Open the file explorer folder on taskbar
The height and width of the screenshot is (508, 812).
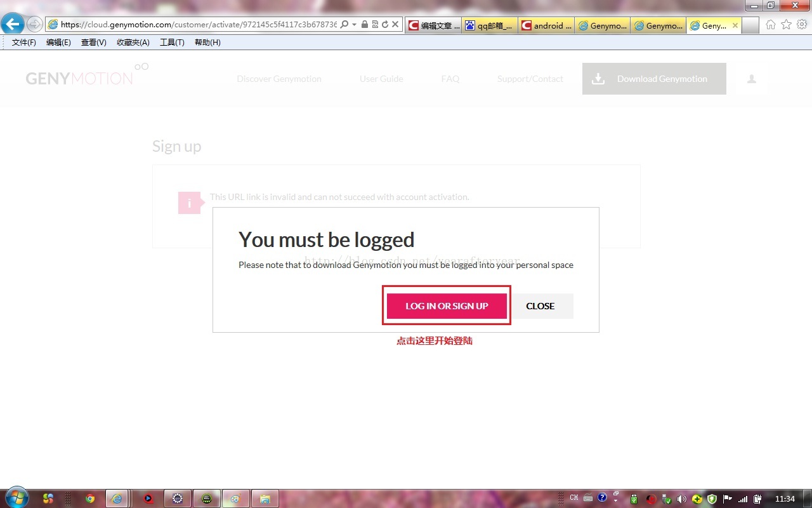click(x=265, y=499)
